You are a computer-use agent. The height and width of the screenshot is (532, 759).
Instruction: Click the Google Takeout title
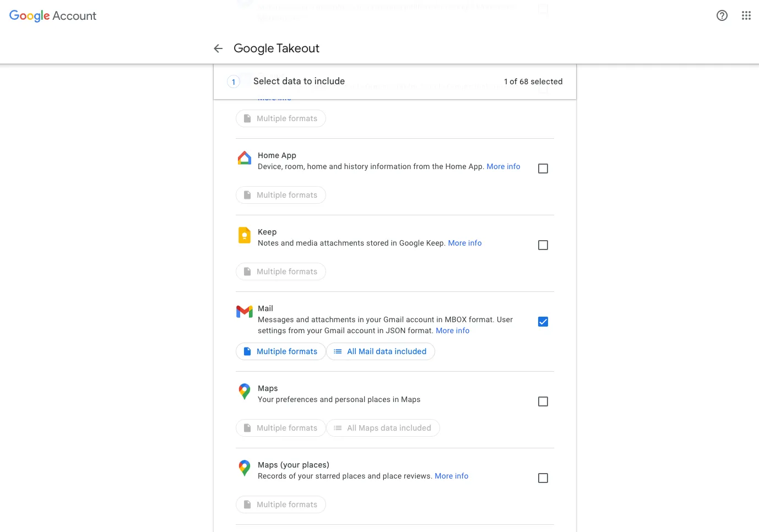pos(277,48)
